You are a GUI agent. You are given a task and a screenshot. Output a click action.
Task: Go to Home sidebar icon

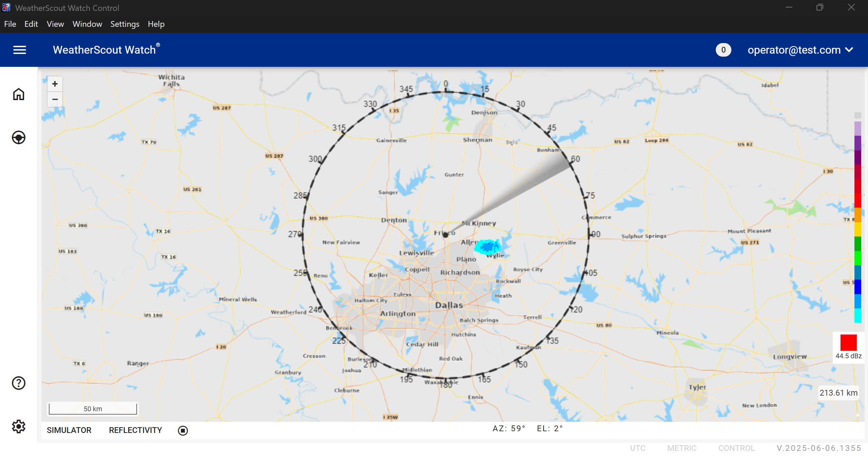tap(19, 94)
